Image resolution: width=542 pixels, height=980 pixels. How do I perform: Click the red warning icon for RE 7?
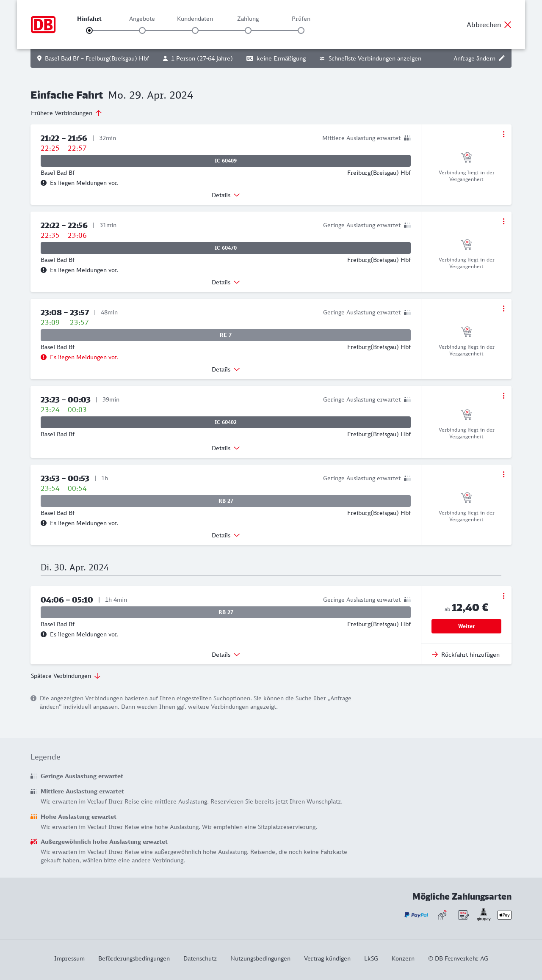click(44, 357)
